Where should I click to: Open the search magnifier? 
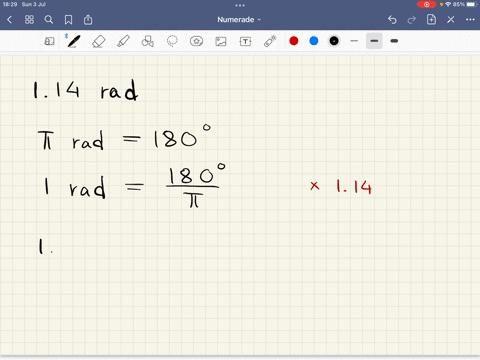[49, 20]
